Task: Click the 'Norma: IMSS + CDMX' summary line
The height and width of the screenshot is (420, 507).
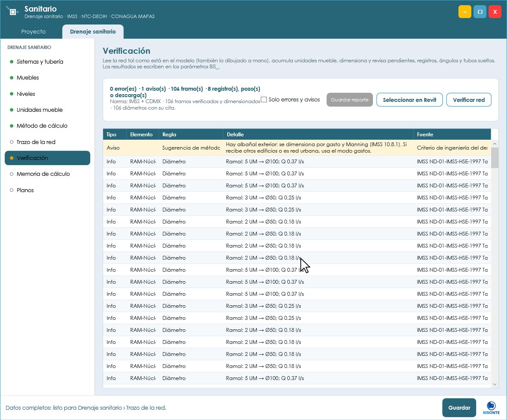Action: [185, 104]
